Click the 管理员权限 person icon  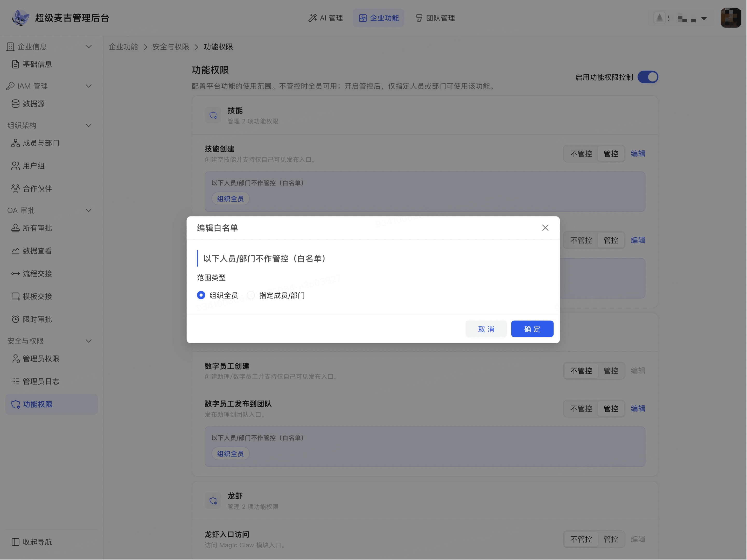click(x=15, y=359)
